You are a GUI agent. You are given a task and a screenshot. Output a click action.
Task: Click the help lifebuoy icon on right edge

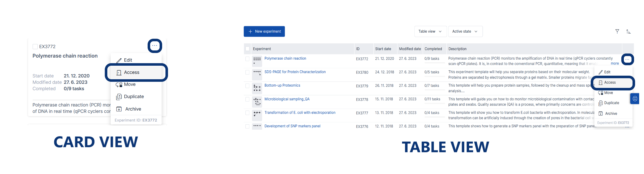pos(635,99)
